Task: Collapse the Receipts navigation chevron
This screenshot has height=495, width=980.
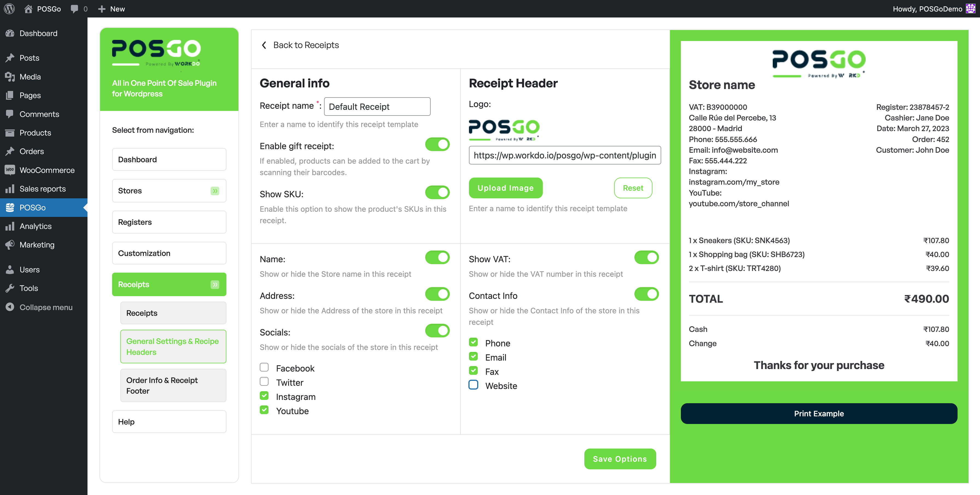Action: tap(215, 284)
